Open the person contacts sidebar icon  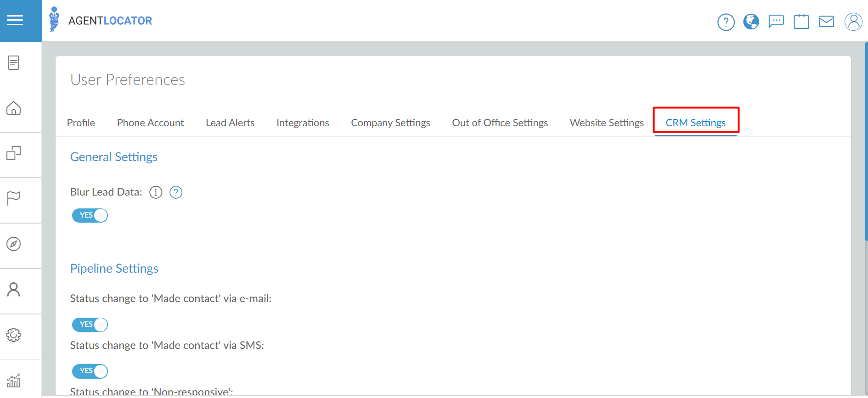14,289
